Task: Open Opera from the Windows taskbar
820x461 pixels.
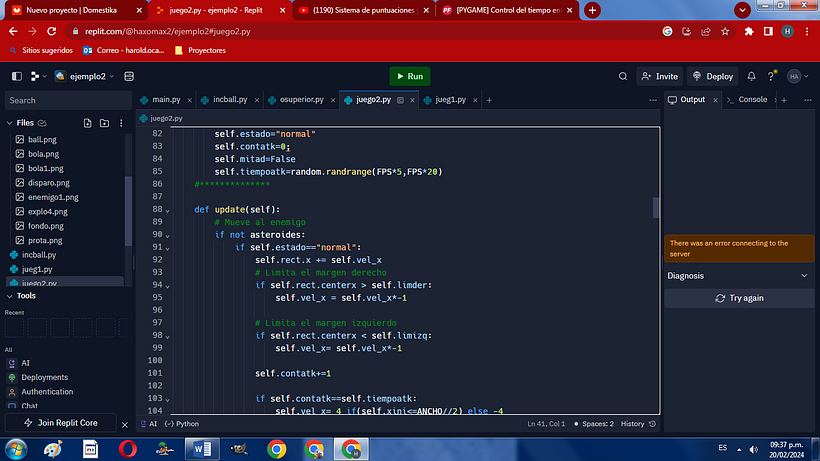Action: click(128, 449)
